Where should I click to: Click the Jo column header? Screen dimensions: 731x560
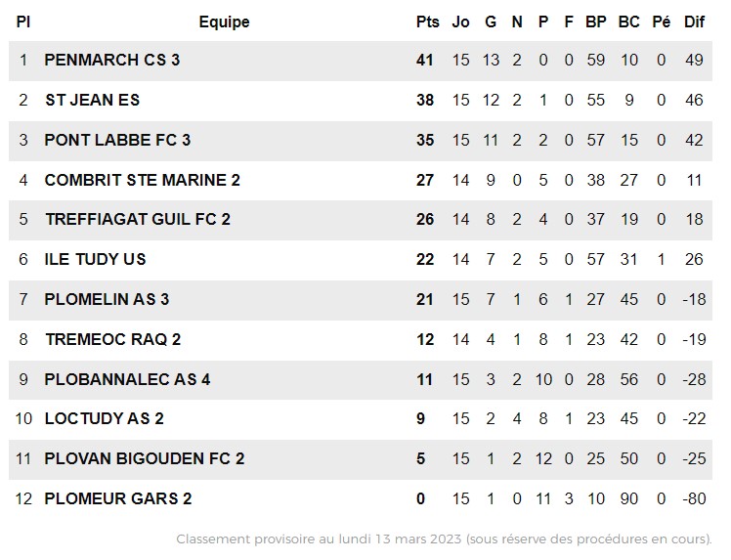[x=460, y=22]
